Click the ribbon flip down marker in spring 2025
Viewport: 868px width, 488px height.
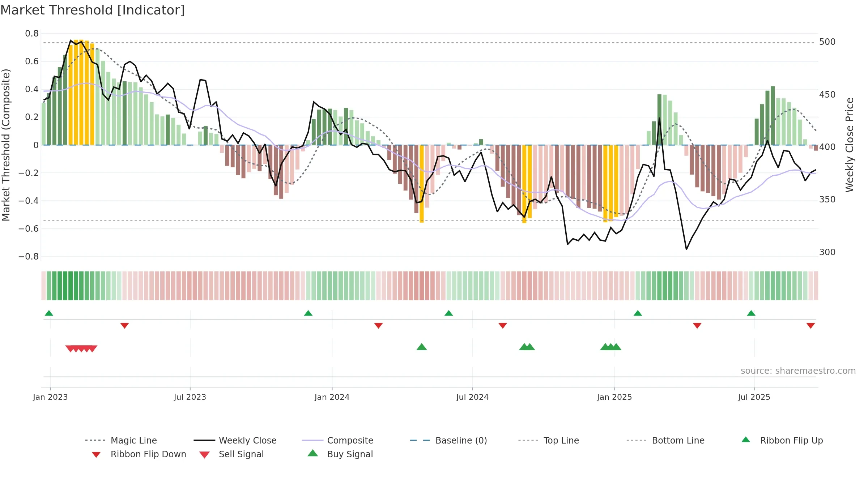(x=697, y=326)
